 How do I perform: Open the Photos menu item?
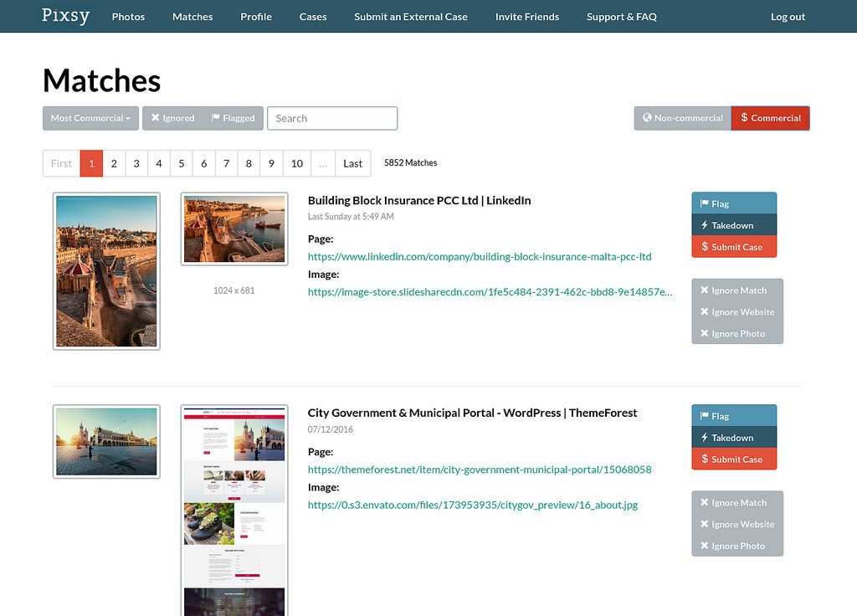(x=128, y=17)
